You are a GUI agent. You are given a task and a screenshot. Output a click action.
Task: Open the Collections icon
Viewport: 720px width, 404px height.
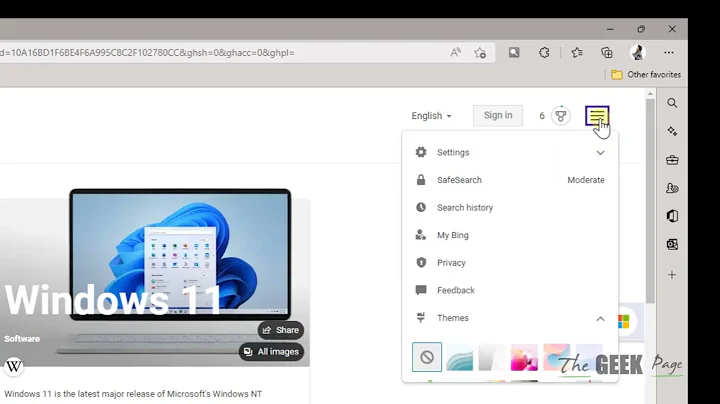[607, 53]
